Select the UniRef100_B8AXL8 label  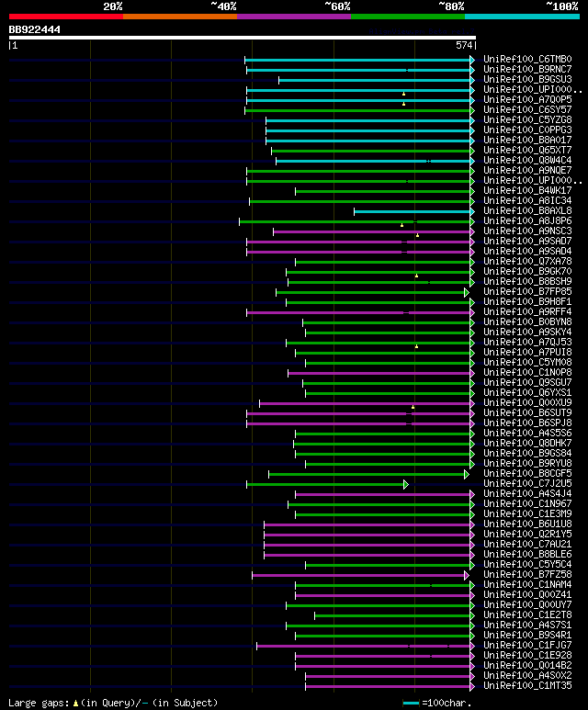pos(527,211)
